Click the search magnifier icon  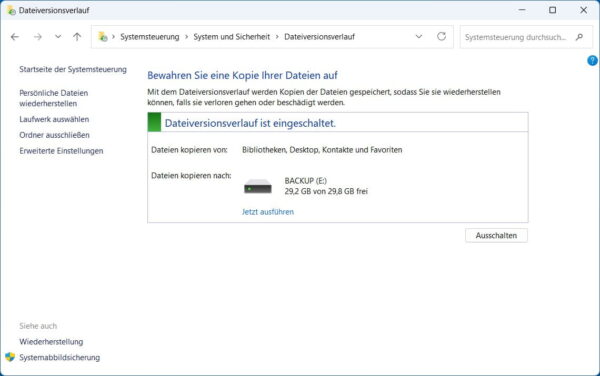coord(579,37)
